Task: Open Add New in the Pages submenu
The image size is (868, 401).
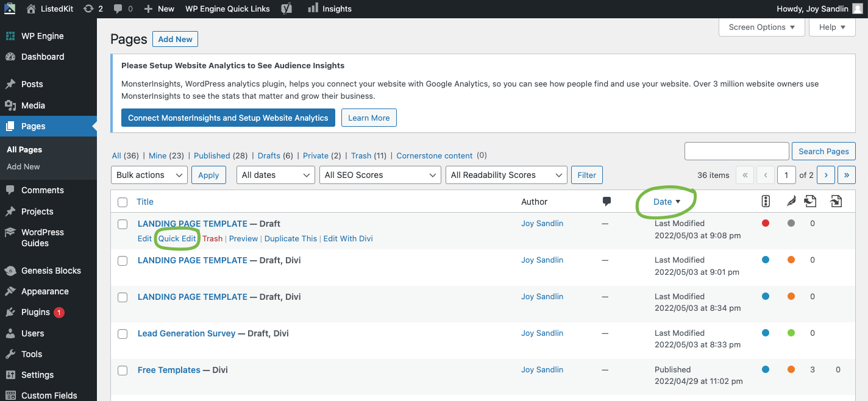Action: pos(23,166)
